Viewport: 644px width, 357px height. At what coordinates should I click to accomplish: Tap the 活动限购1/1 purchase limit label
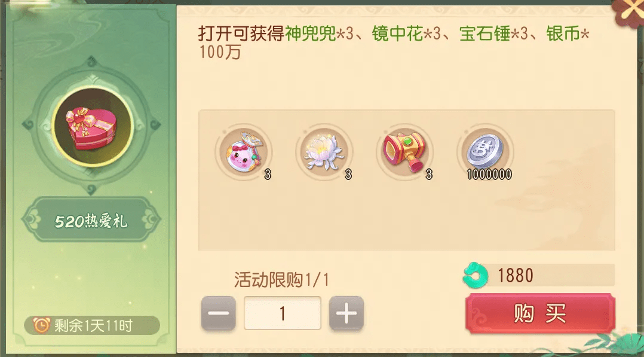tap(282, 280)
